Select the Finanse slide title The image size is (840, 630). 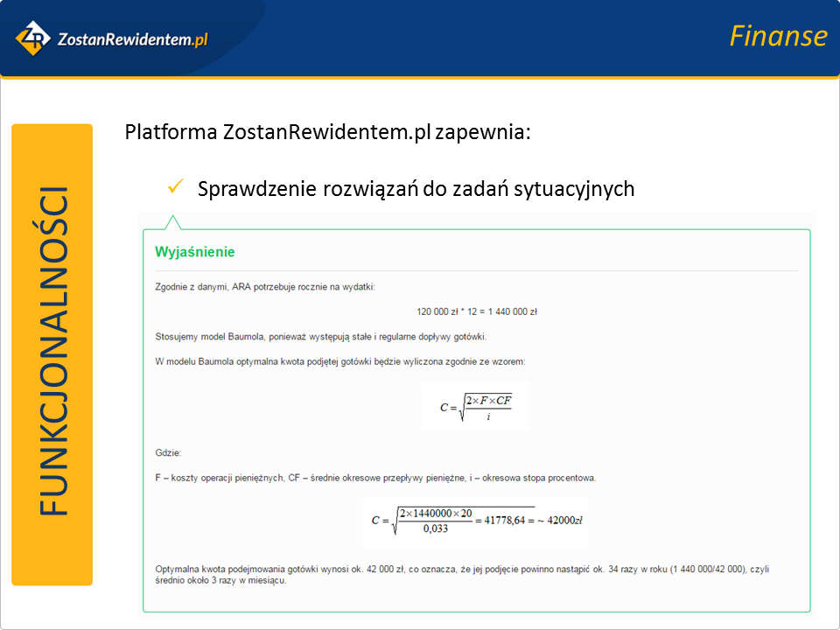(777, 36)
